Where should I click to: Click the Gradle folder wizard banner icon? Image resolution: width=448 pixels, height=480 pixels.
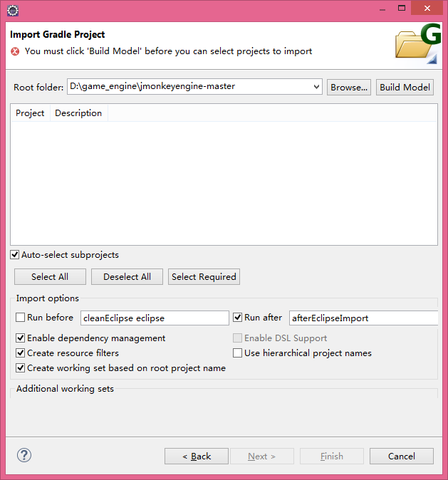point(417,43)
